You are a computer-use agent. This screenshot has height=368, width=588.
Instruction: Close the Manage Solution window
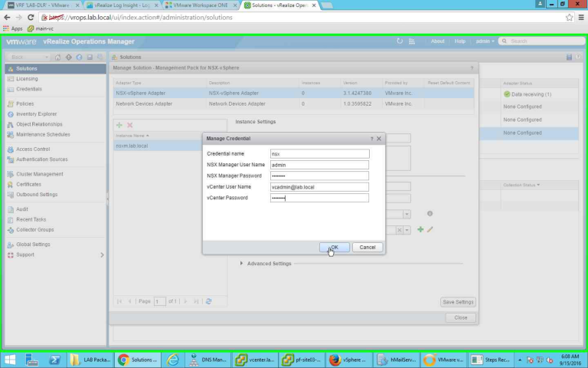pos(460,317)
